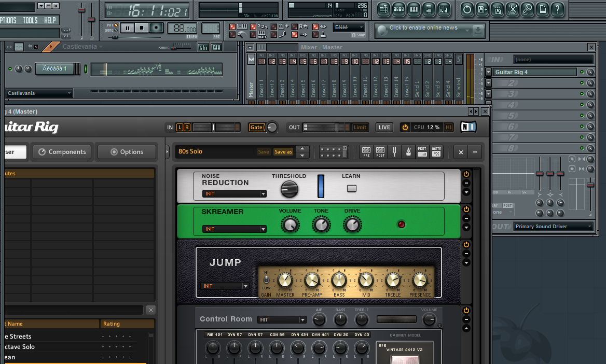Show the MSTR FX module

436,152
